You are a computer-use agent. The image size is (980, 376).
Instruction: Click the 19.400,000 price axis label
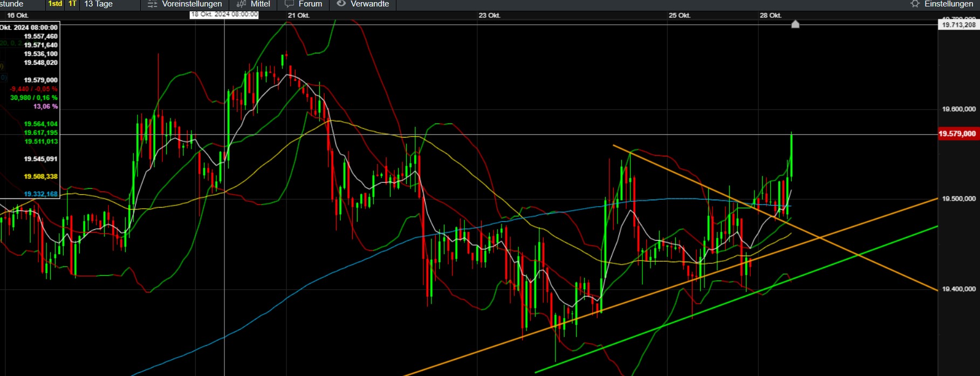[x=958, y=289]
